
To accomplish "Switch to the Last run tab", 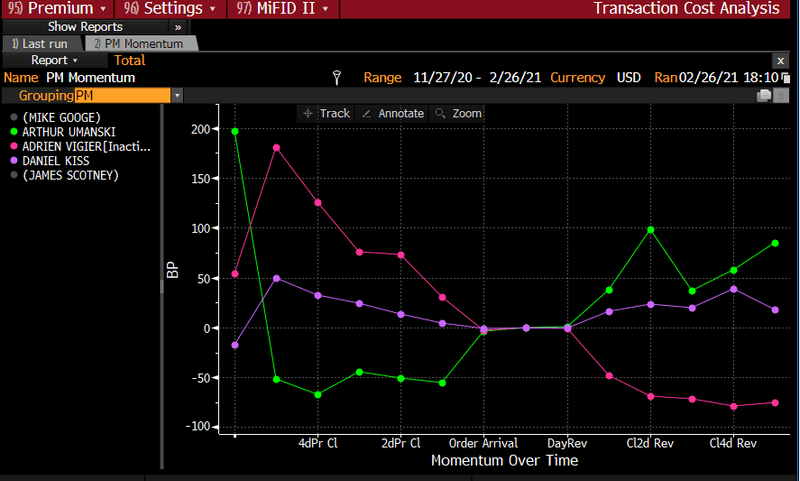I will point(40,44).
